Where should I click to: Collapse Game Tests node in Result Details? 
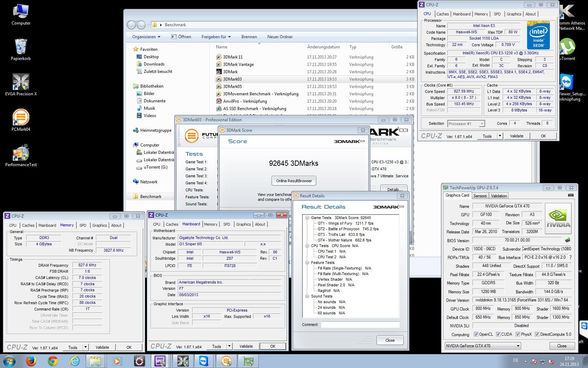pyautogui.click(x=307, y=218)
